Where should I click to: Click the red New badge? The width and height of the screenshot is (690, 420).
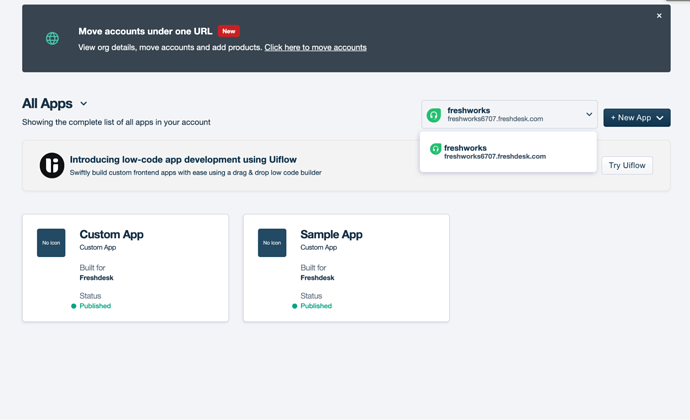[228, 31]
